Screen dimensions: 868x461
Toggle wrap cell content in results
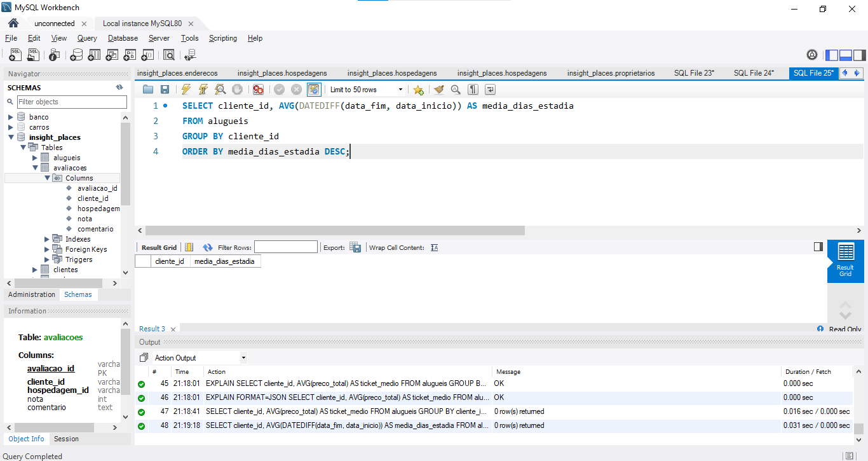435,247
